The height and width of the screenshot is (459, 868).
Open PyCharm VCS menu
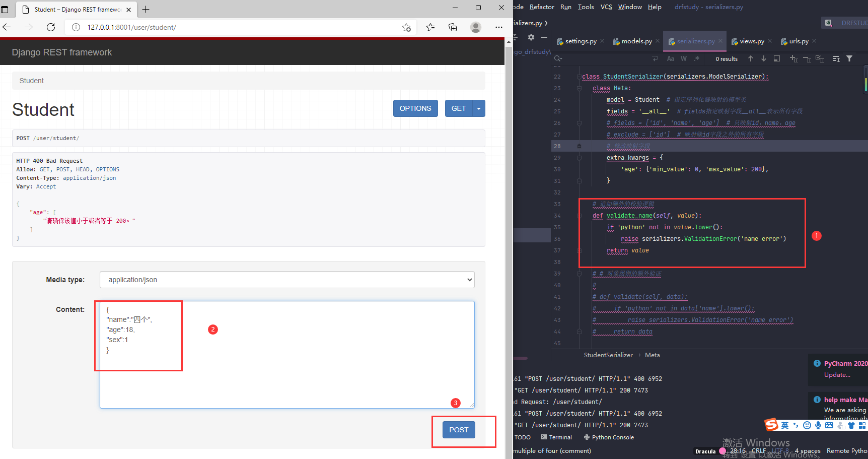click(x=606, y=7)
